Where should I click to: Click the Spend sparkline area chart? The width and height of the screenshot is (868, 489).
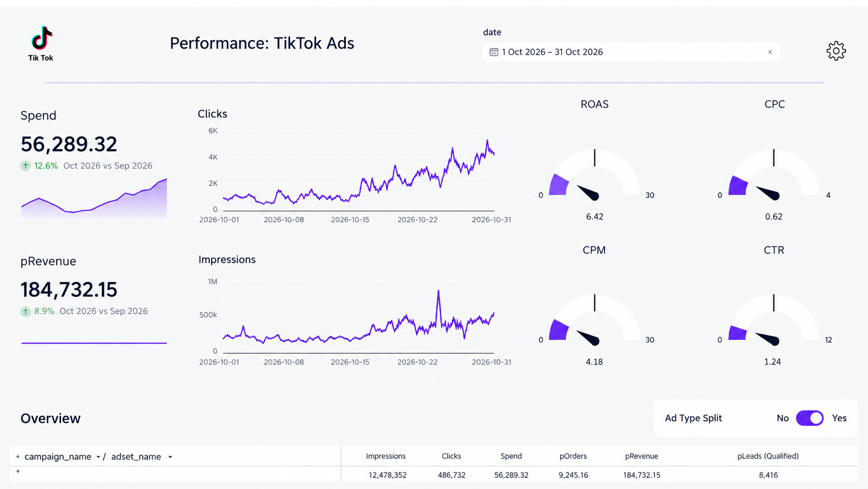94,199
